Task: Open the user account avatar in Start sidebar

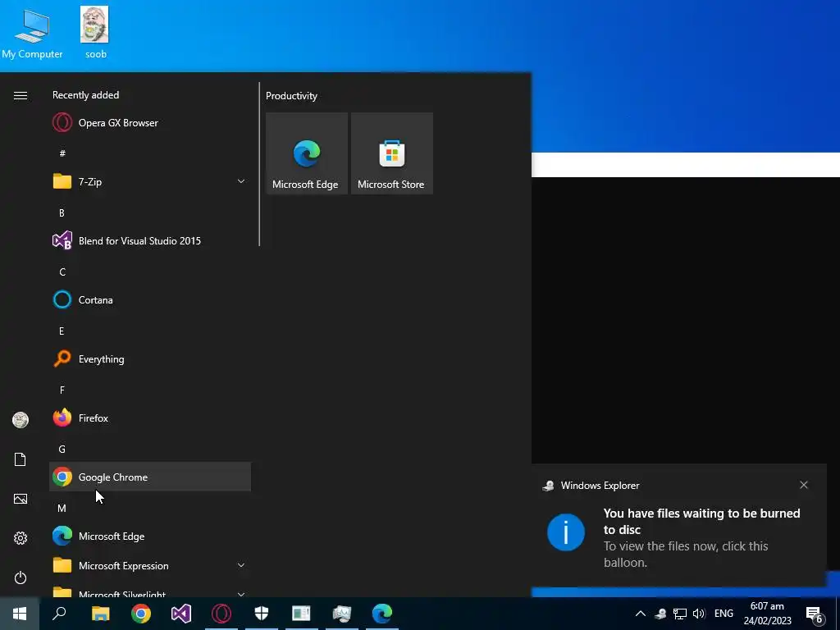Action: (21, 420)
